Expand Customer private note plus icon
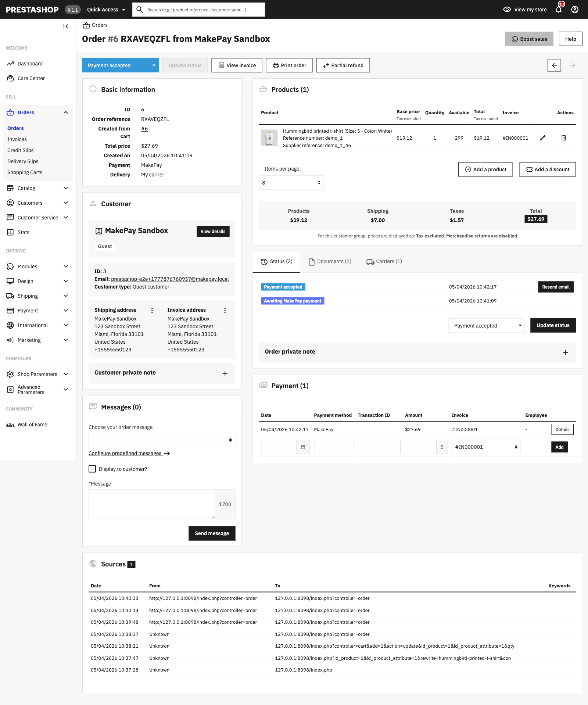 (225, 373)
